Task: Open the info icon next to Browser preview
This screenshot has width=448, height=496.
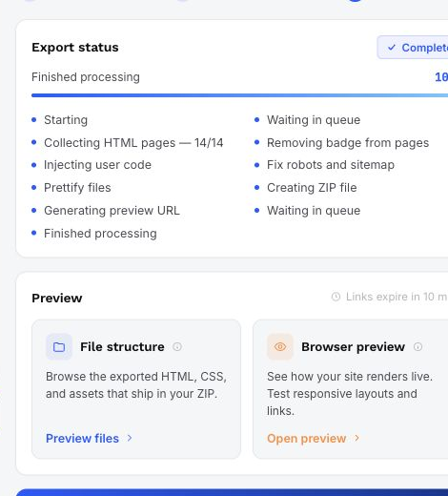Action: [417, 346]
